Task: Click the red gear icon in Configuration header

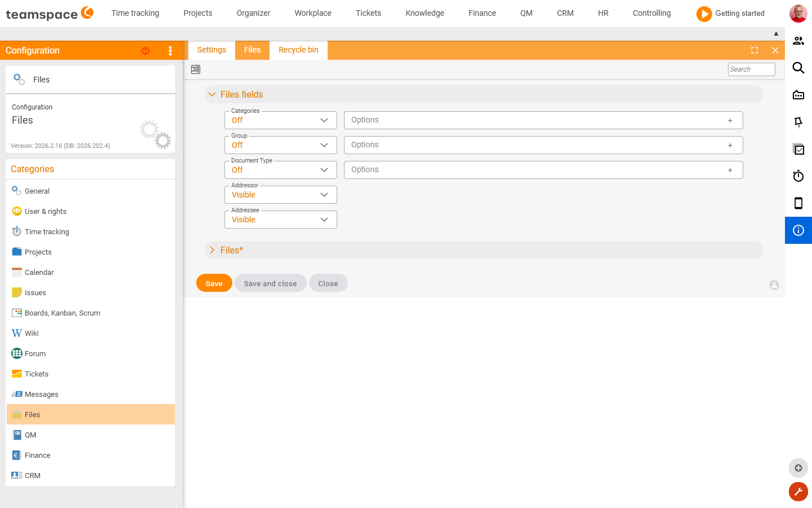Action: [x=145, y=51]
